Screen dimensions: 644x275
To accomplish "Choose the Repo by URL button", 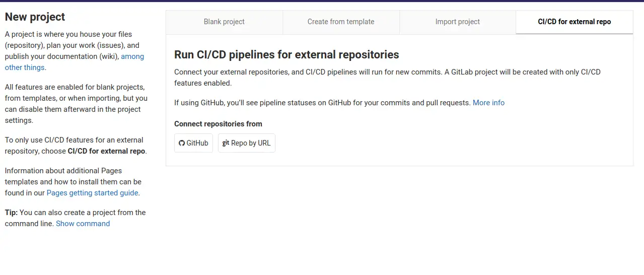I will point(247,143).
